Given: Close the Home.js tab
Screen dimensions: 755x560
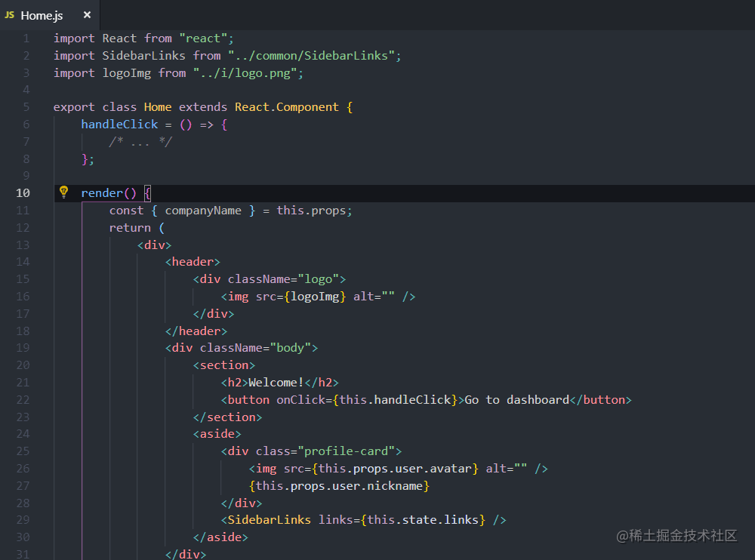Looking at the screenshot, I should [x=87, y=15].
